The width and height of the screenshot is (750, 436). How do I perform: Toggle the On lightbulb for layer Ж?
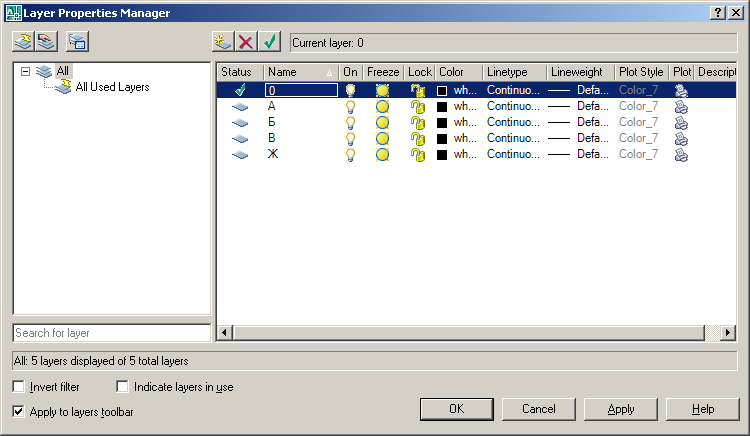click(x=351, y=154)
